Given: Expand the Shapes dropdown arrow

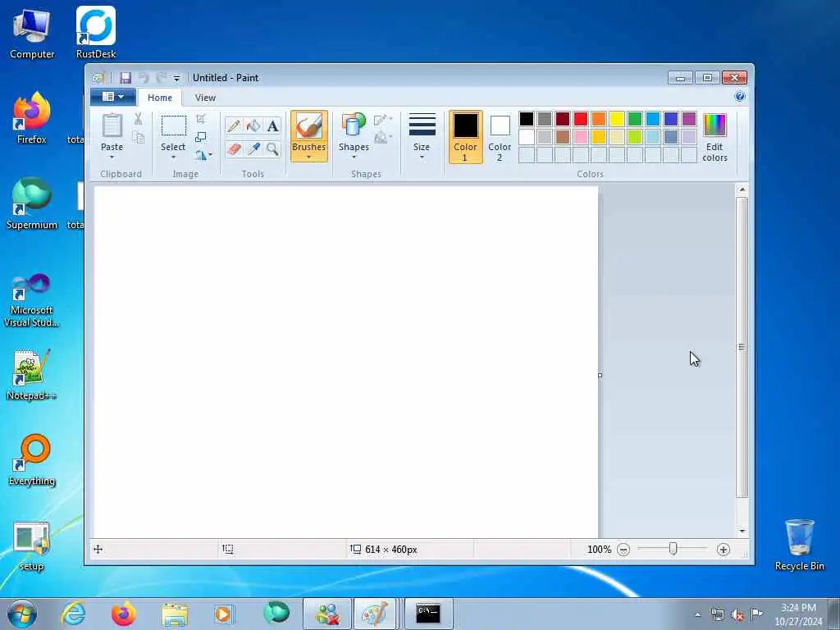Looking at the screenshot, I should coord(354,157).
